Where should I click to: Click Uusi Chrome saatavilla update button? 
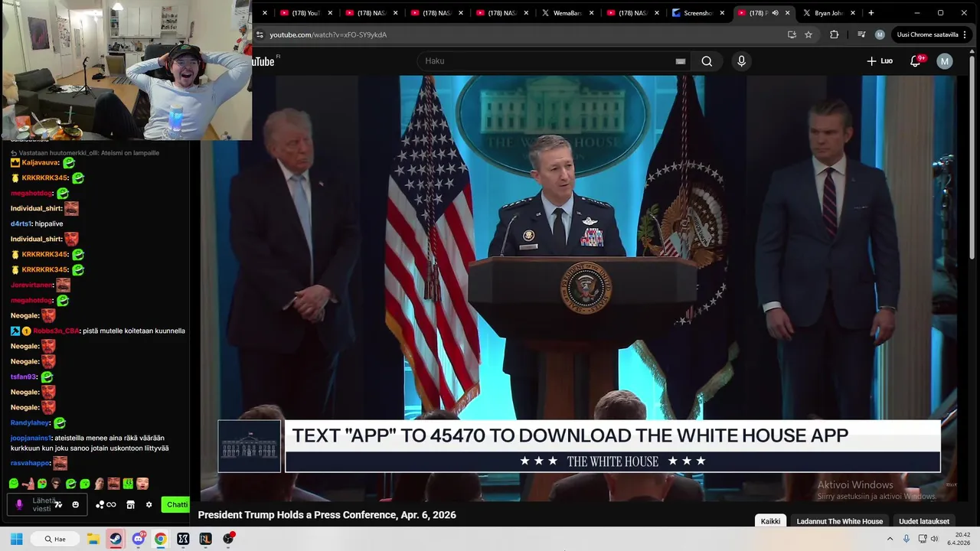(932, 34)
